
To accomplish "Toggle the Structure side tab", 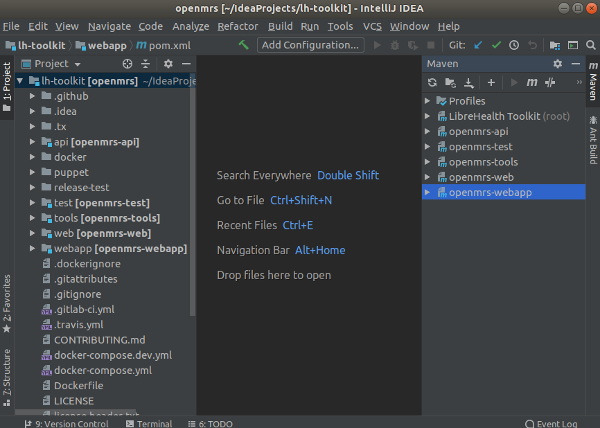I will click(7, 377).
